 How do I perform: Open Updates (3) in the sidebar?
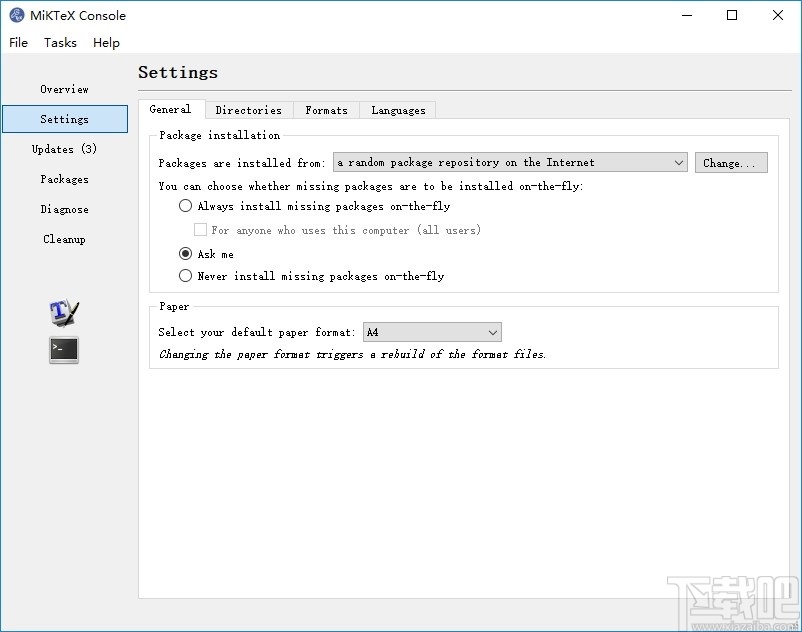[x=64, y=149]
